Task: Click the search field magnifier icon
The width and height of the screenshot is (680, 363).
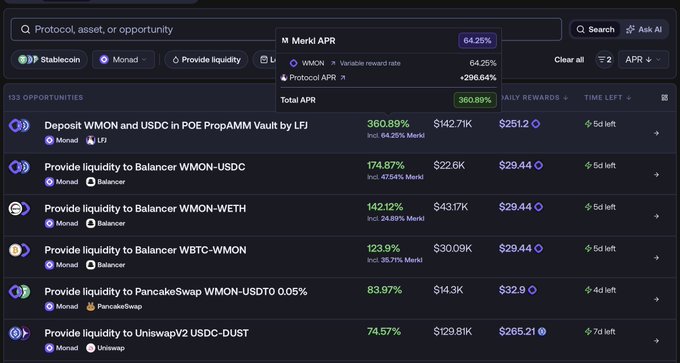Action: pos(25,29)
